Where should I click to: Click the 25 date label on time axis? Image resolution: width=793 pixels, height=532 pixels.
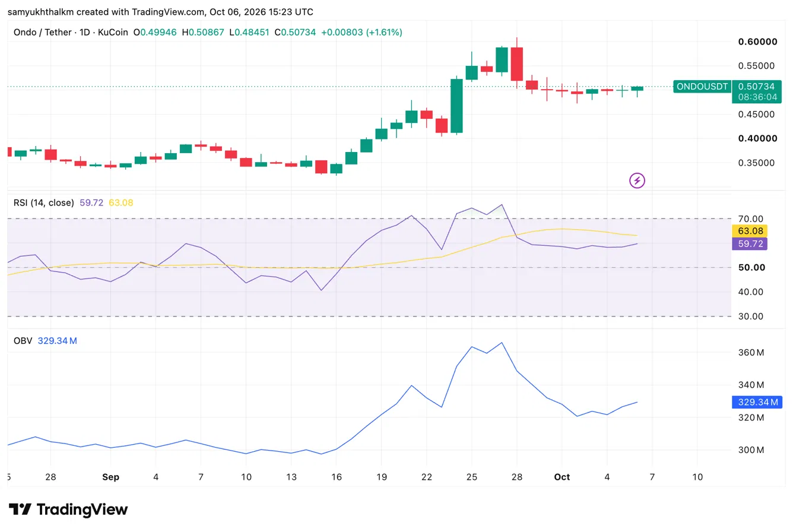[x=471, y=477]
